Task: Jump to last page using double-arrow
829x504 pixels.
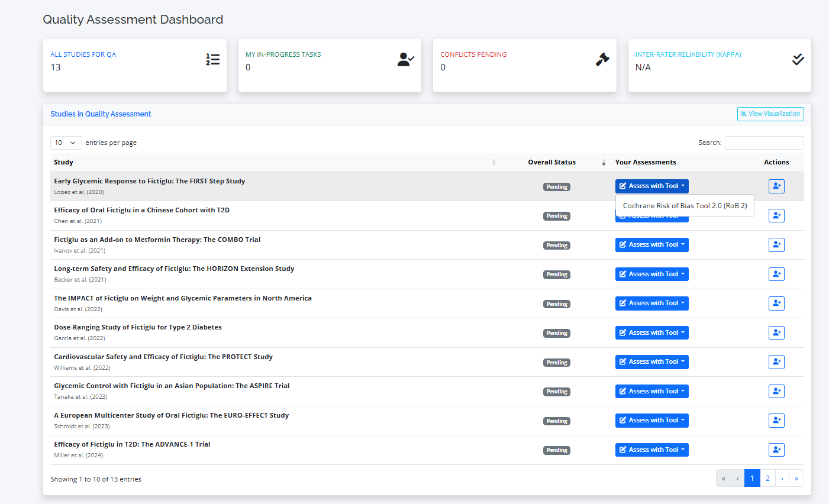Action: point(796,479)
